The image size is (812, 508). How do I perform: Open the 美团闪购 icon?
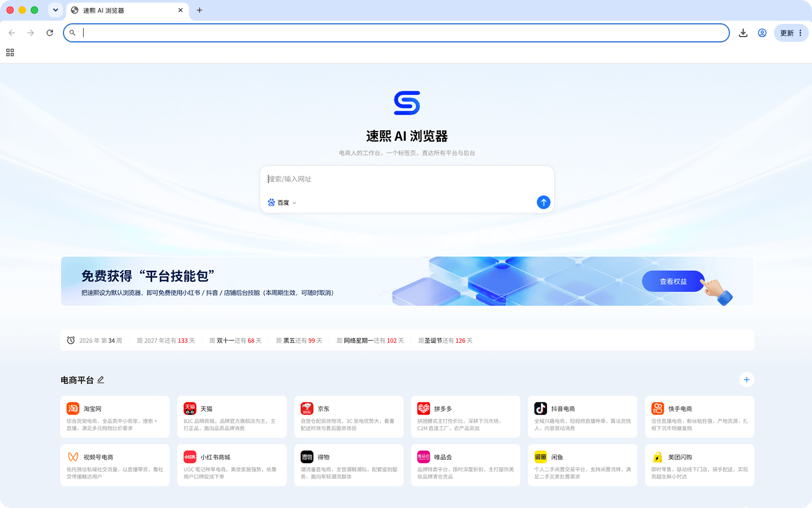coord(658,457)
